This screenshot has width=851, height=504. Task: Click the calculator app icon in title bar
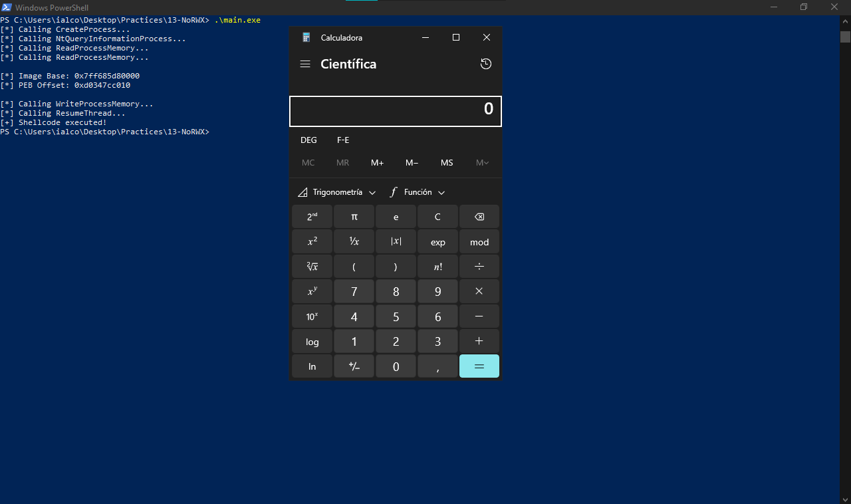306,38
